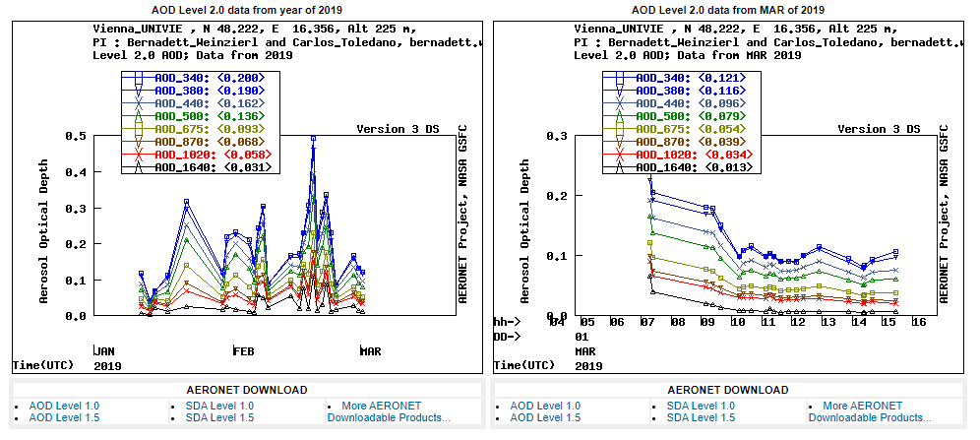This screenshot has width=980, height=440.
Task: Follow SDA Level 1.0 link under left chart
Action: [x=219, y=406]
